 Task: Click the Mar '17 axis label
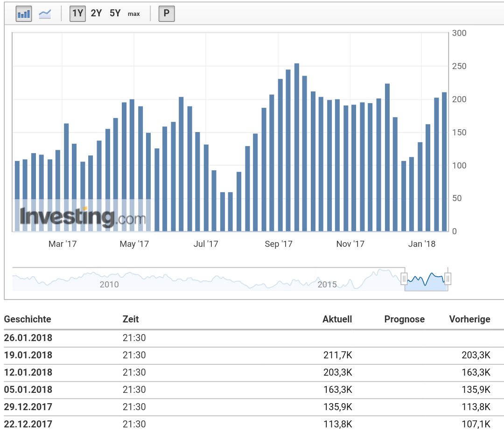pyautogui.click(x=63, y=244)
